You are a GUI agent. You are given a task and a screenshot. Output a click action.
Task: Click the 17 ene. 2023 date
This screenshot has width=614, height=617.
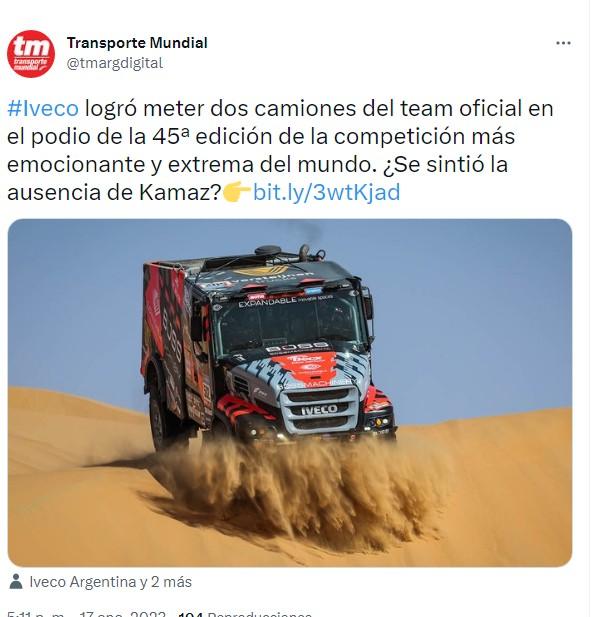[122, 614]
